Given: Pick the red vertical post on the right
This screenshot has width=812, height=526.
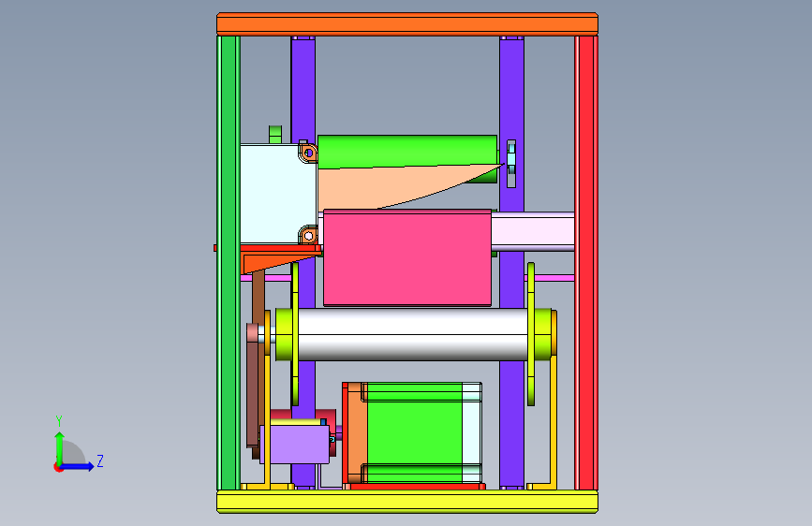Looking at the screenshot, I should tap(586, 263).
